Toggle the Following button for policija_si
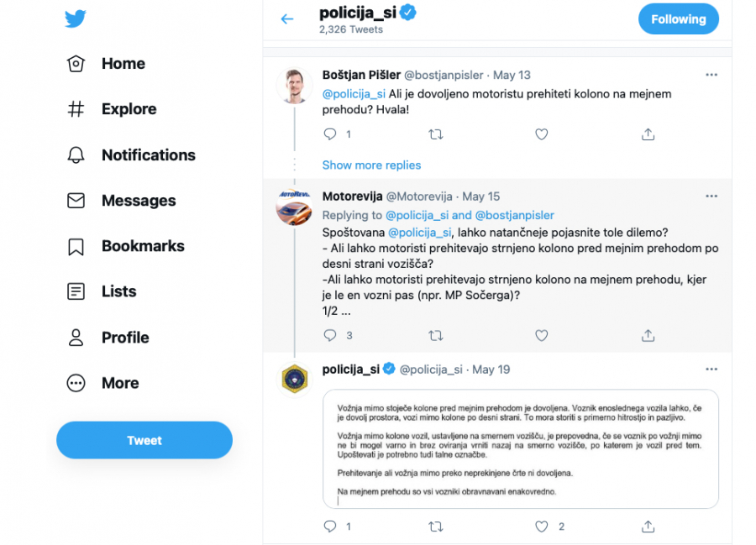 [678, 19]
